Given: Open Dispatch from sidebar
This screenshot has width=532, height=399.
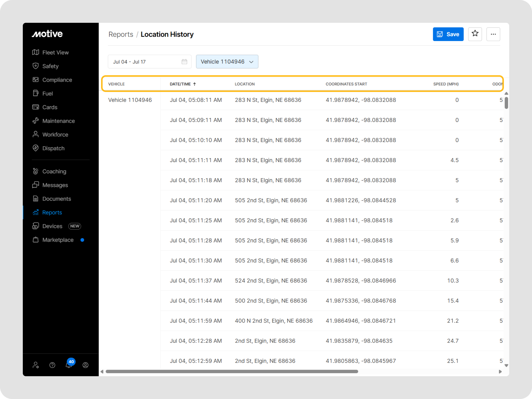Looking at the screenshot, I should [53, 148].
